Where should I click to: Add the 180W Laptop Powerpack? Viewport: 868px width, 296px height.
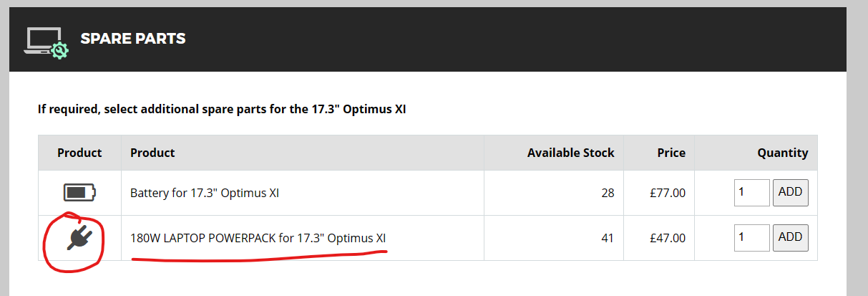click(791, 238)
